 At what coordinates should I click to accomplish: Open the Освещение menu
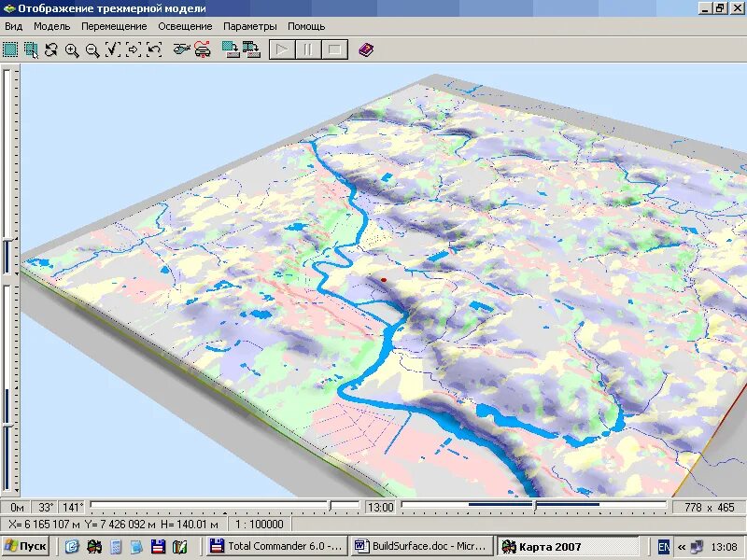[185, 26]
